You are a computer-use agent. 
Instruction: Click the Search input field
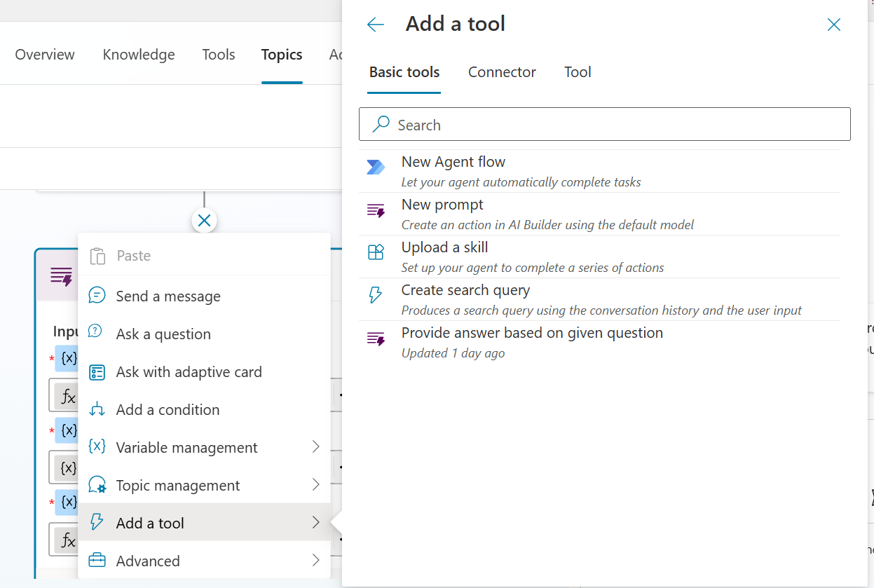click(x=605, y=125)
